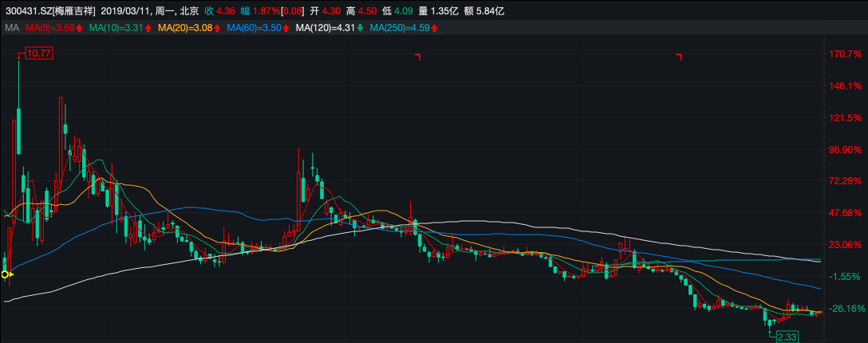This screenshot has width=868, height=343.
Task: Toggle the MA(10) moving average label
Action: pos(116,28)
